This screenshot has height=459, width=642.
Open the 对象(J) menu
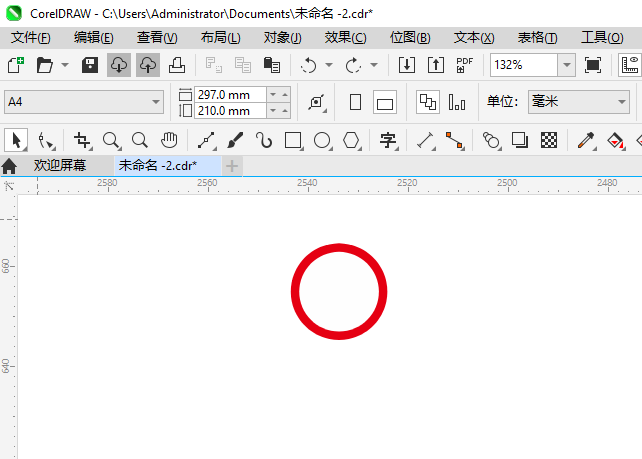pyautogui.click(x=283, y=38)
